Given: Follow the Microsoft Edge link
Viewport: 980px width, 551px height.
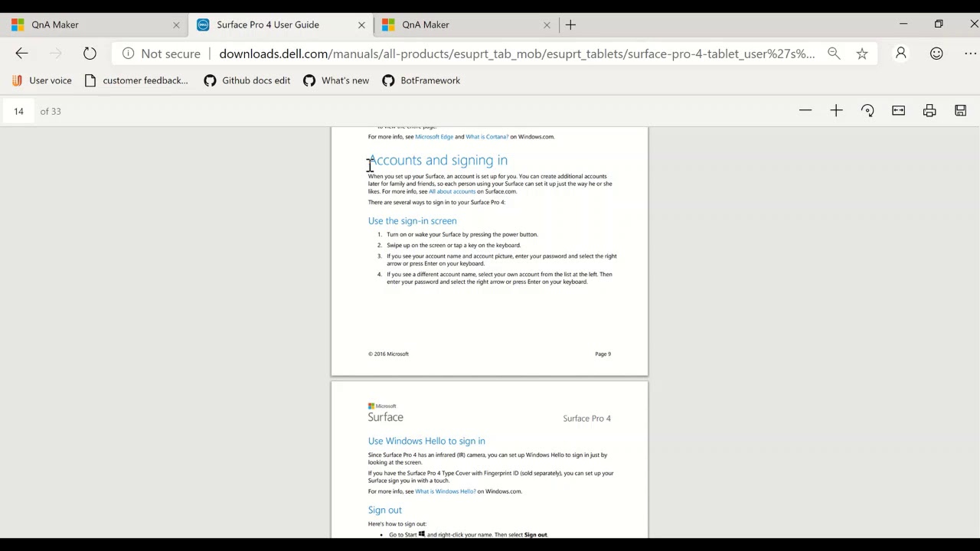Looking at the screenshot, I should point(434,137).
